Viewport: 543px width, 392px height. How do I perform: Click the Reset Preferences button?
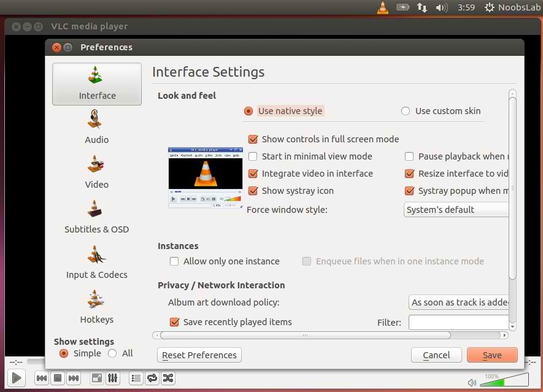tap(199, 355)
